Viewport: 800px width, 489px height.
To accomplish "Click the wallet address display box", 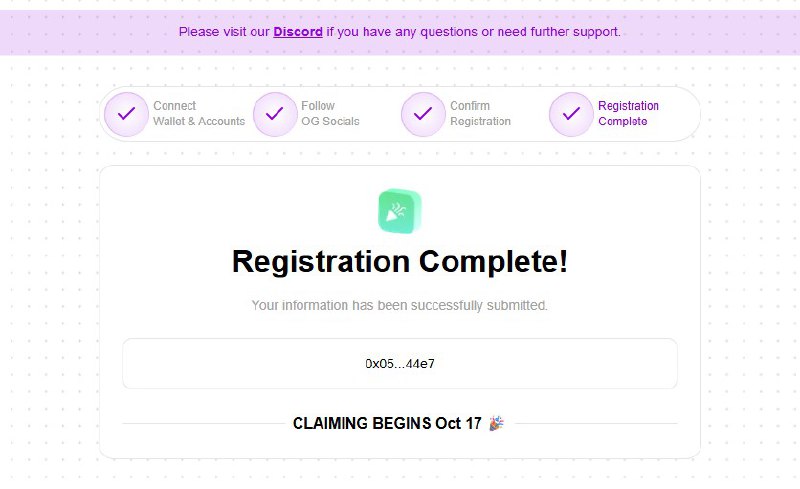I will pos(400,363).
